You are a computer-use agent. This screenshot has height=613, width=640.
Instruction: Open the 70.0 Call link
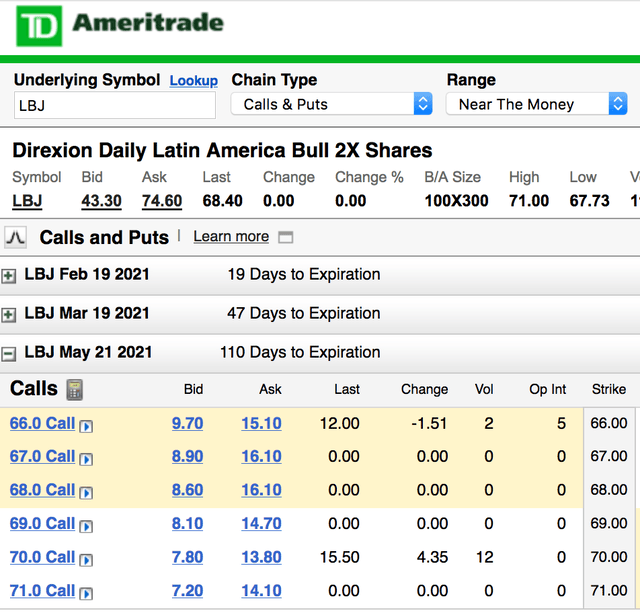(x=42, y=557)
